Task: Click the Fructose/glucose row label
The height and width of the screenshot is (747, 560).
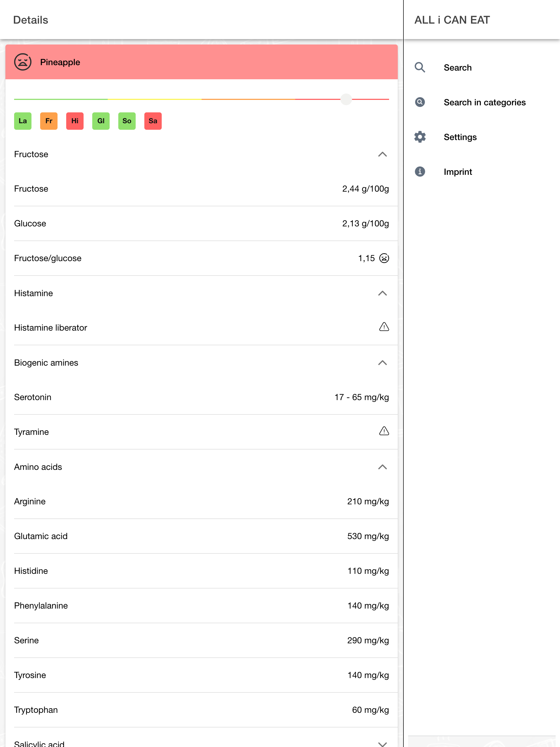Action: coord(47,258)
